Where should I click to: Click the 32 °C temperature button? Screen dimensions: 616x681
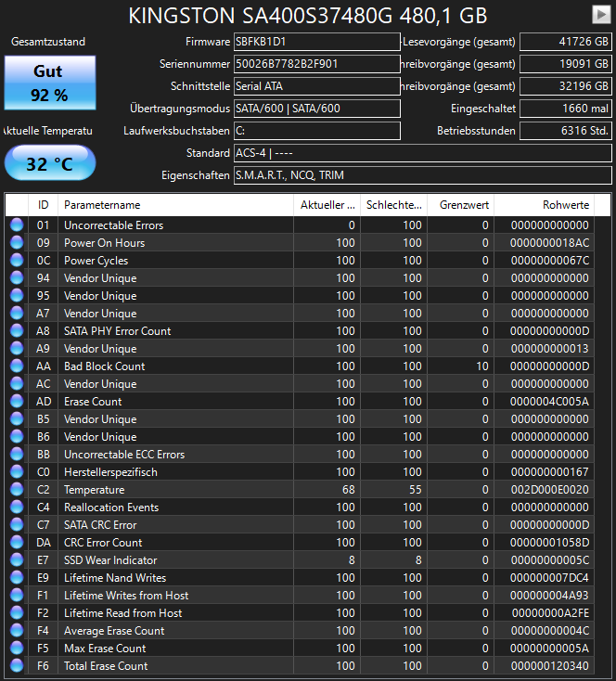point(50,163)
